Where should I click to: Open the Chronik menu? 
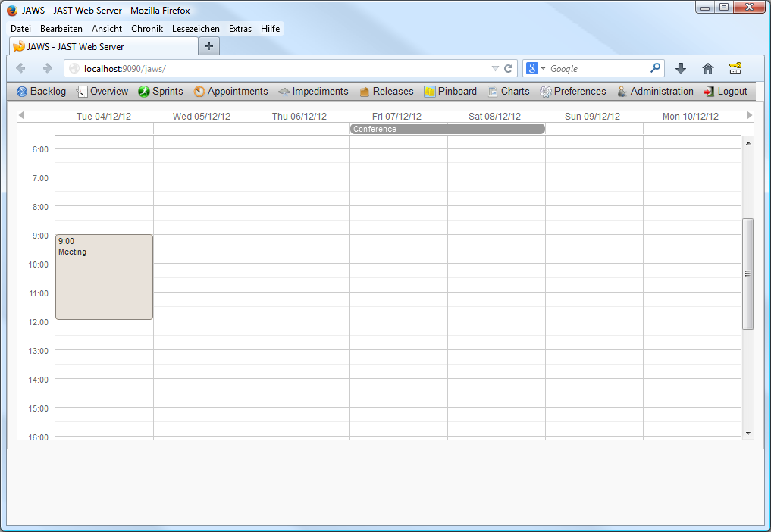pos(146,29)
